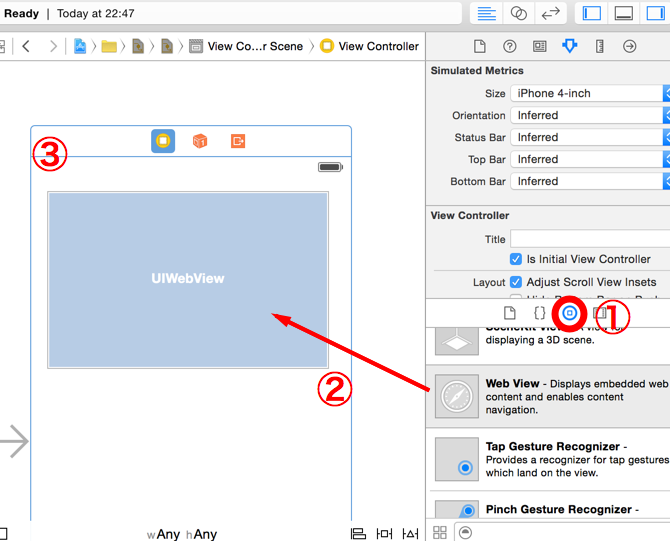Select the Web View library item

coord(550,396)
